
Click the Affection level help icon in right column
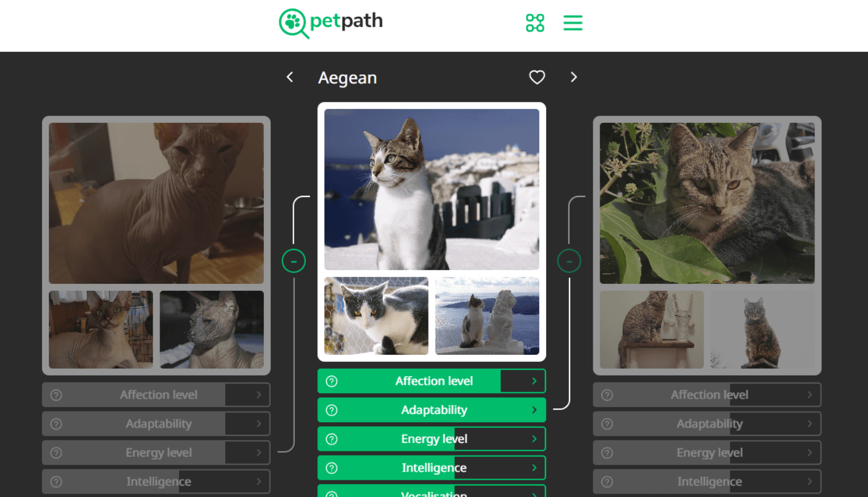click(x=606, y=394)
